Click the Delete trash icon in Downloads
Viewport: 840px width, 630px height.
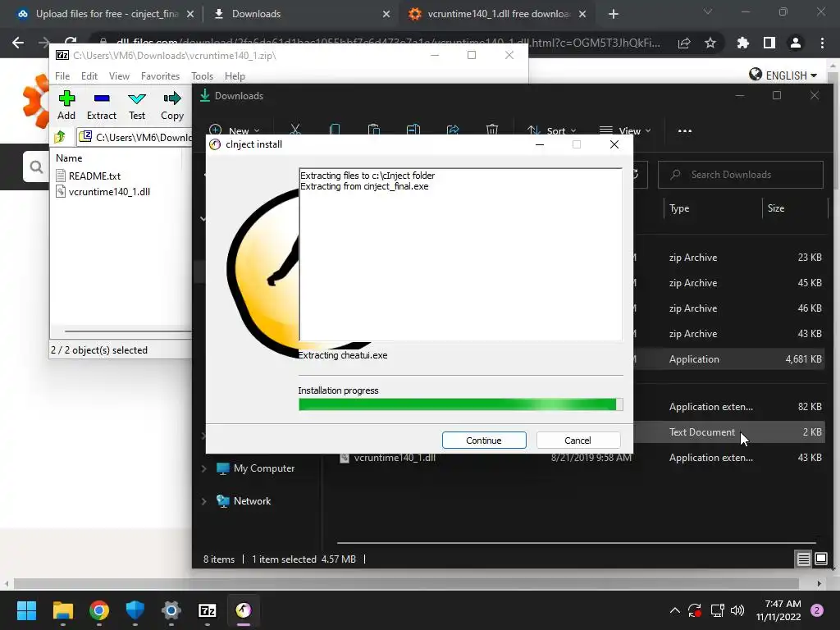click(492, 130)
